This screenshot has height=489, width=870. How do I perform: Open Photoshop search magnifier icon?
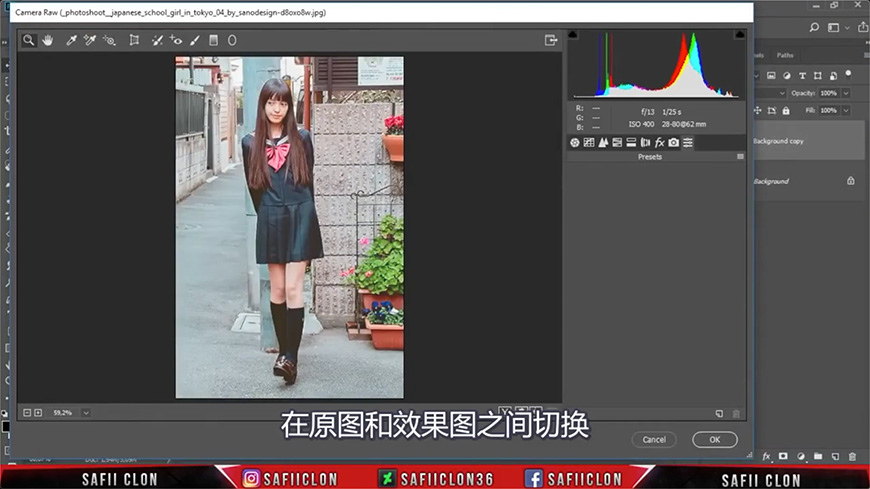point(814,27)
